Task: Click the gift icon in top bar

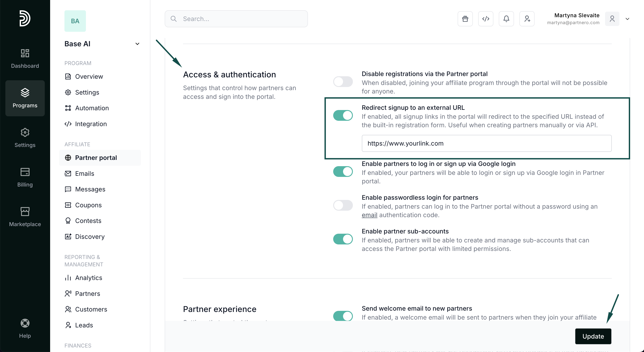Action: pos(465,19)
